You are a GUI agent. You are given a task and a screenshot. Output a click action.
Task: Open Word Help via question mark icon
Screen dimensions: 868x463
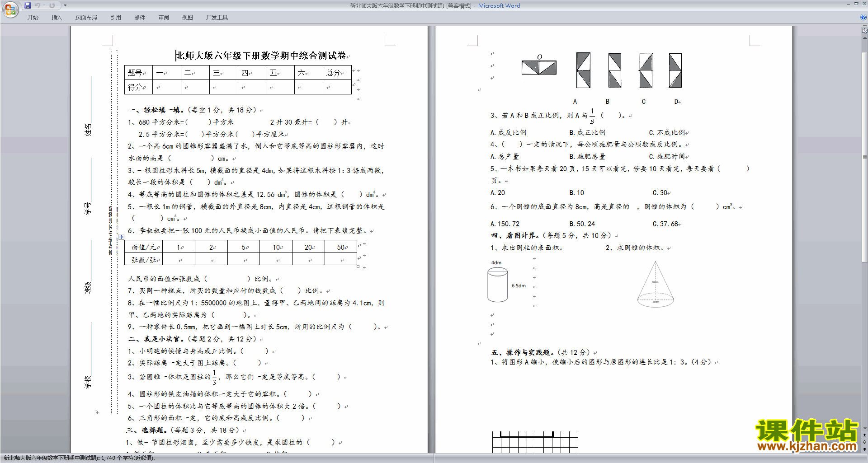click(x=863, y=17)
